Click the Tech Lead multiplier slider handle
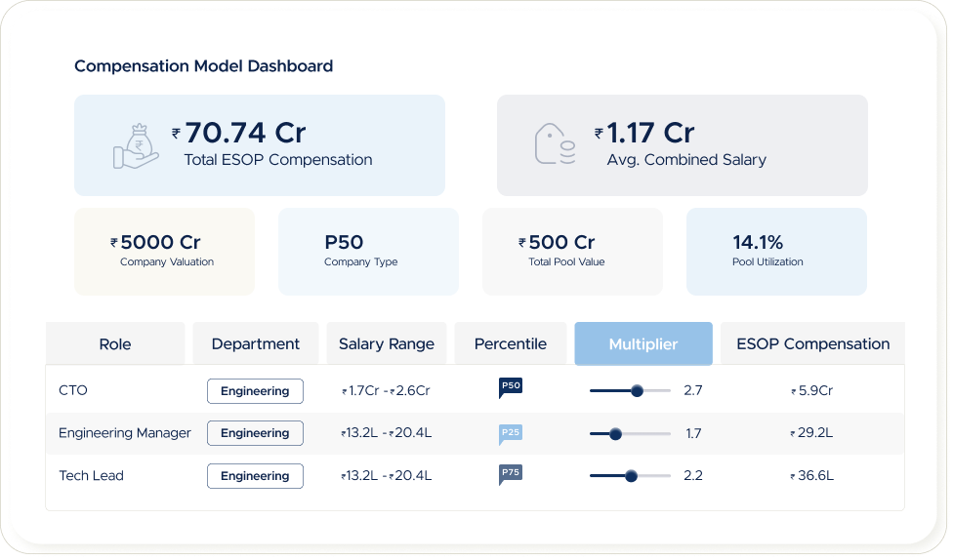The height and width of the screenshot is (560, 953). pos(631,476)
